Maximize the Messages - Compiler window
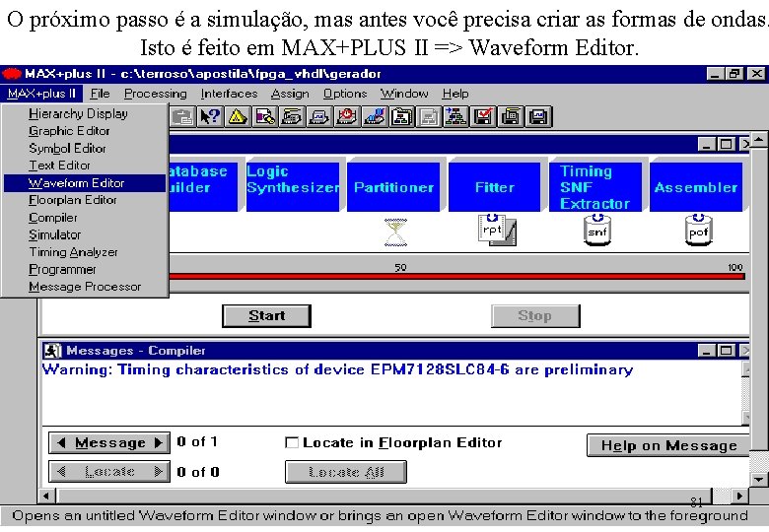The height and width of the screenshot is (532, 769). (x=726, y=351)
